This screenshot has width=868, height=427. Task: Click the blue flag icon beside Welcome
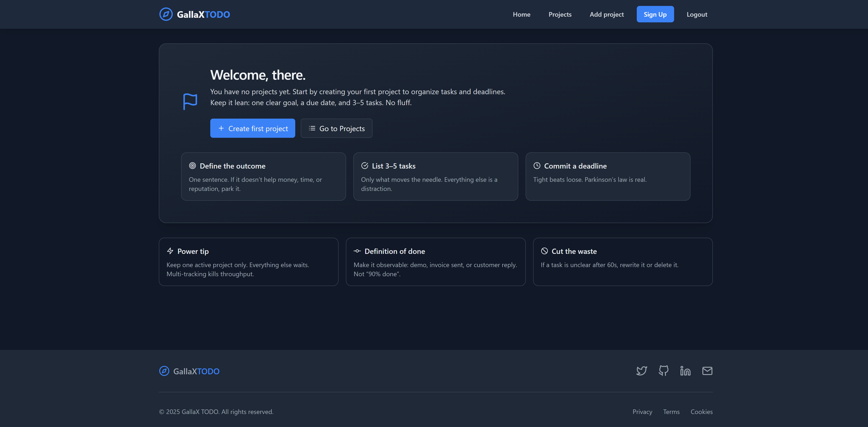pyautogui.click(x=190, y=101)
